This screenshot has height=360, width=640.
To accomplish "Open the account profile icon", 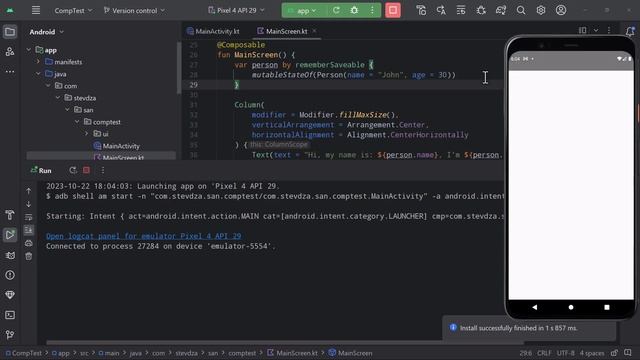I will [x=561, y=10].
